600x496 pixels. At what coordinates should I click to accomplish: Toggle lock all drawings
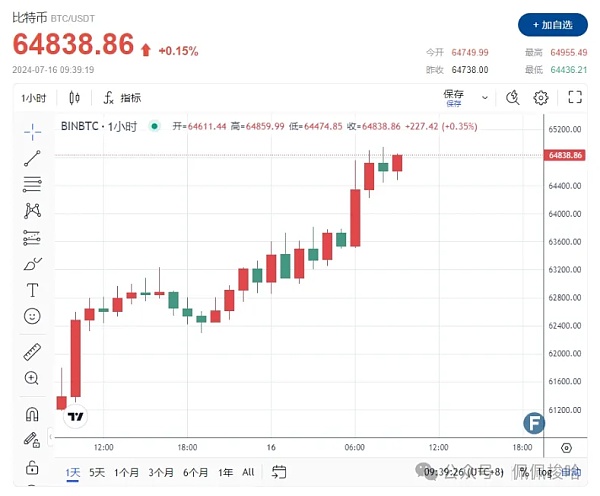pyautogui.click(x=32, y=466)
